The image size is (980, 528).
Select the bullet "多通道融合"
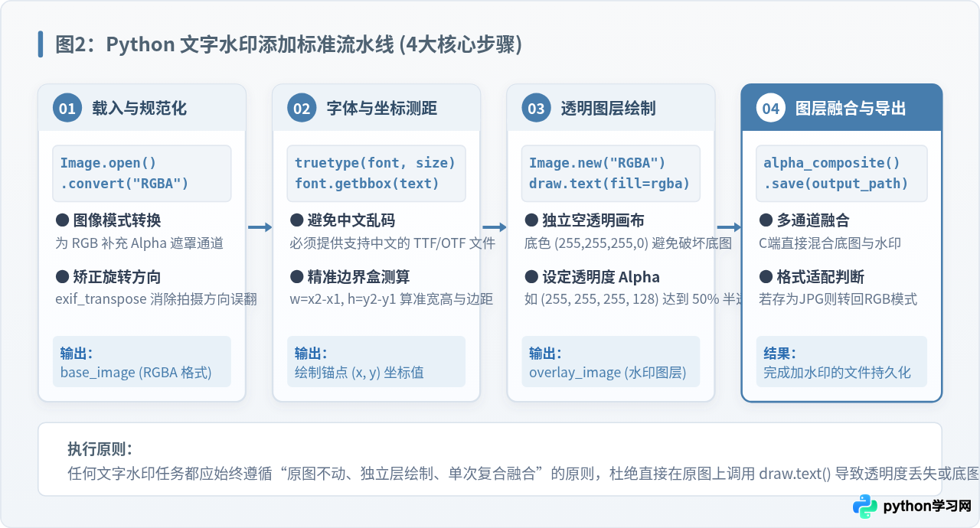(804, 220)
